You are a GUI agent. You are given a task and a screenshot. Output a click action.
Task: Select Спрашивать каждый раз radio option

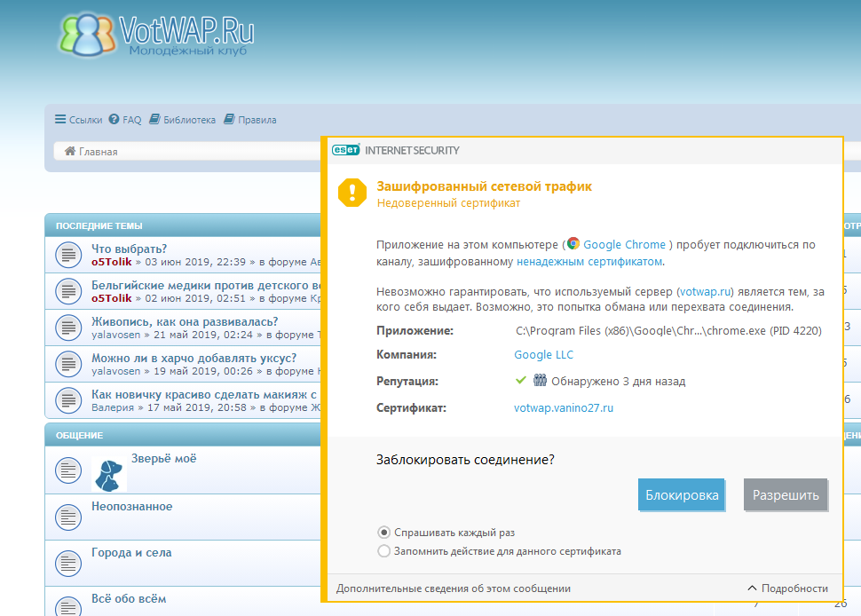pos(383,533)
